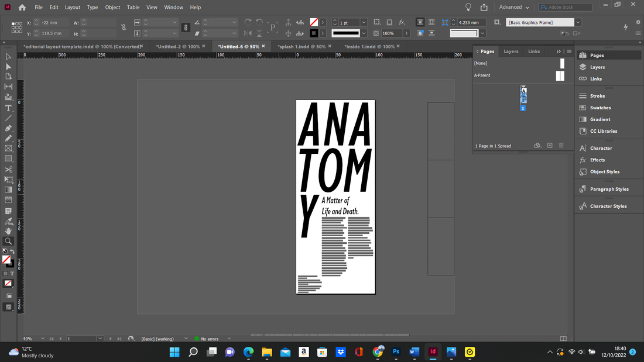
Task: Select the Rectangle Frame tool
Action: coord(8,149)
